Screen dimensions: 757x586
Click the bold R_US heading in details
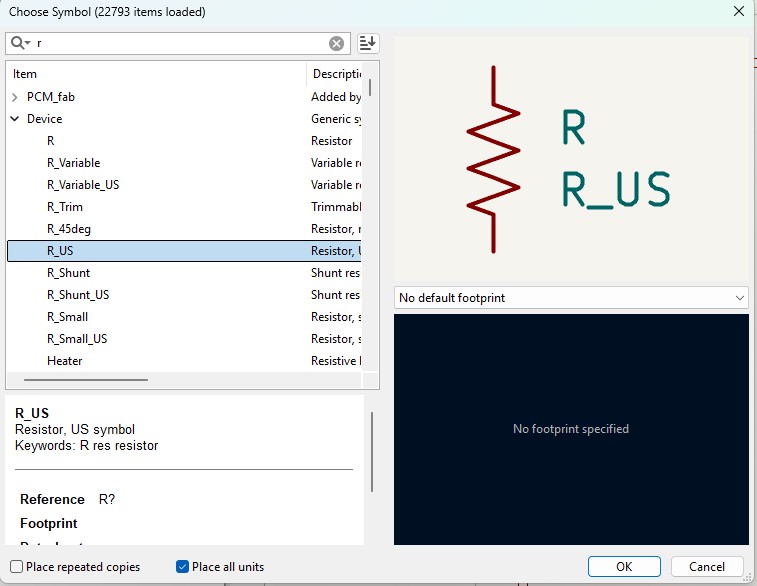point(32,413)
